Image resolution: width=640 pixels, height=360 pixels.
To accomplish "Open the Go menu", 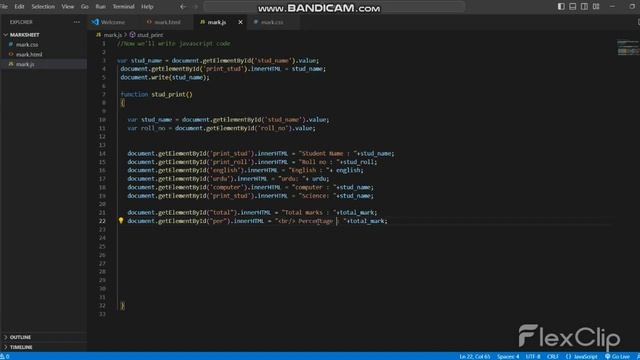I will [84, 7].
